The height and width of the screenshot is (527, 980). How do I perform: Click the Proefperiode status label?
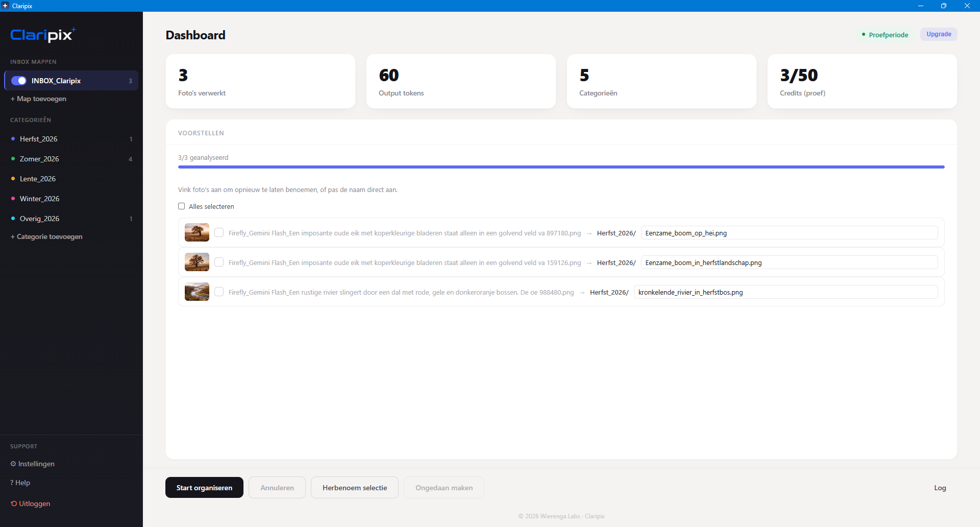coord(885,35)
